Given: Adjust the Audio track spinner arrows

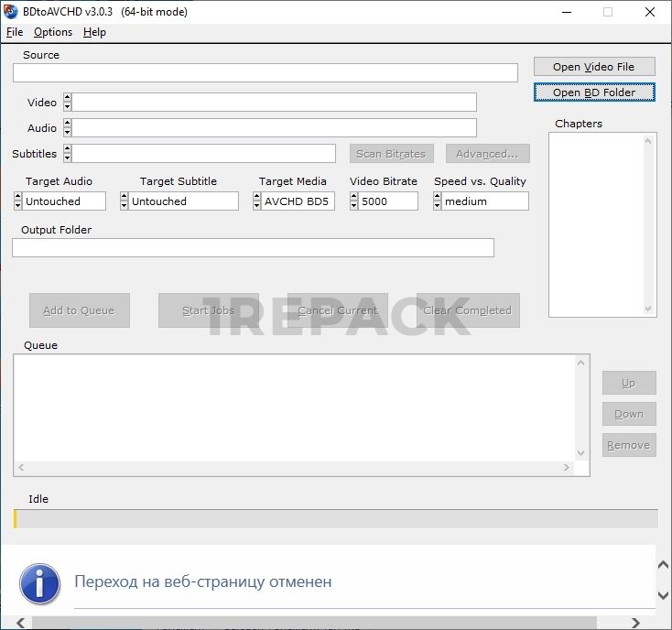Looking at the screenshot, I should click(x=67, y=128).
